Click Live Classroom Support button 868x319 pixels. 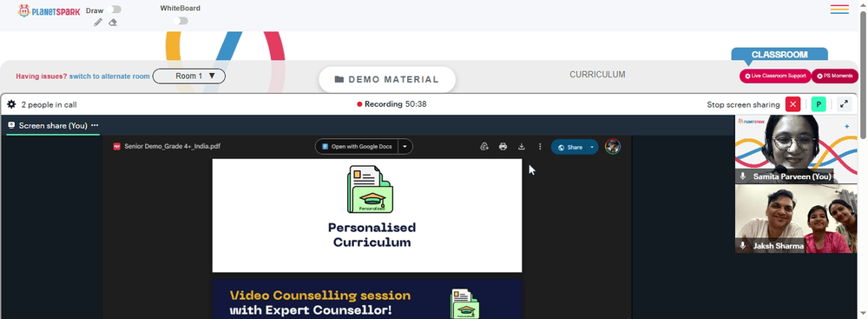tap(775, 76)
